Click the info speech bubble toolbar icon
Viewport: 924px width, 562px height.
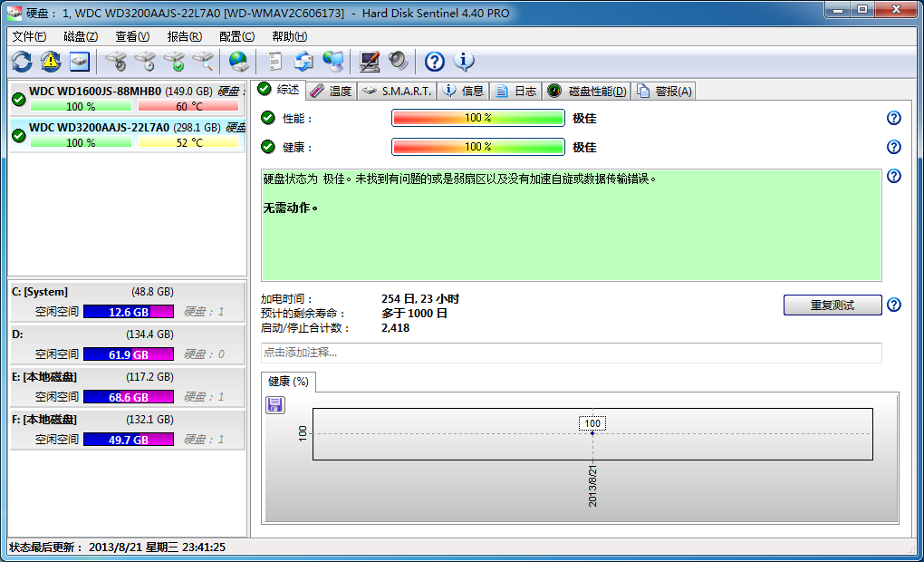tap(464, 62)
